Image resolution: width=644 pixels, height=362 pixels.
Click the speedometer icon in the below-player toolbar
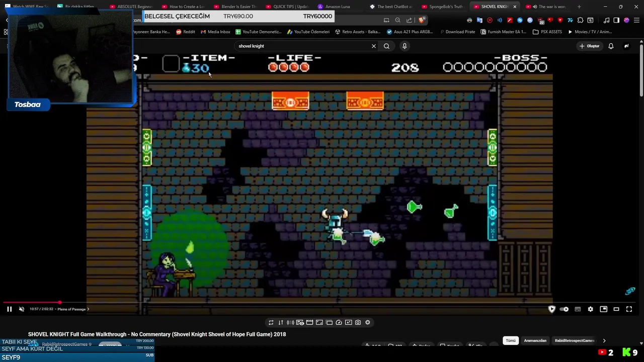pyautogui.click(x=339, y=322)
